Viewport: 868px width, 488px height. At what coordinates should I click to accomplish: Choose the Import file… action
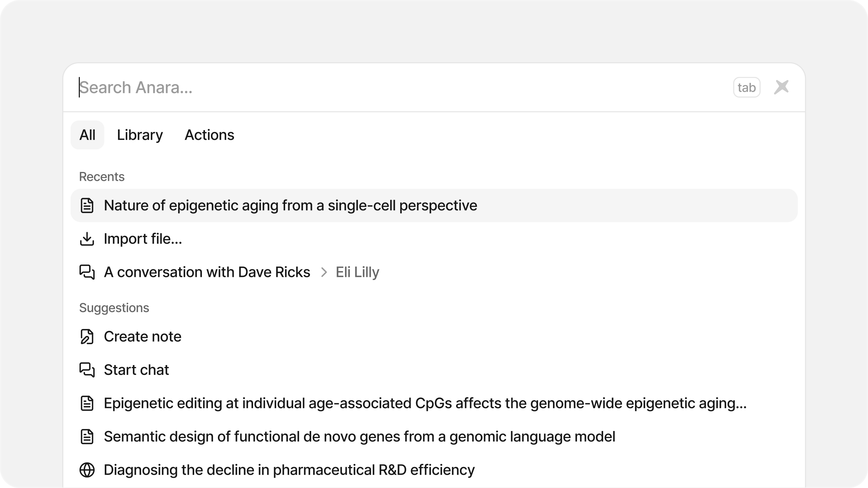pos(143,239)
